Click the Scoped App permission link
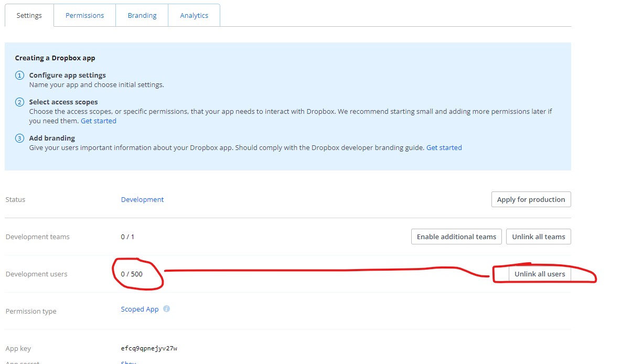The image size is (632, 364). (x=140, y=309)
